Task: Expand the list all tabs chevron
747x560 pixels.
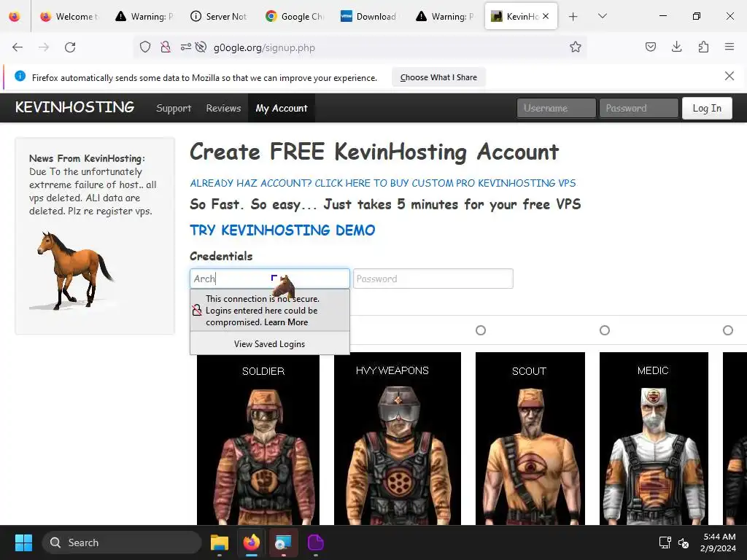Action: [602, 16]
